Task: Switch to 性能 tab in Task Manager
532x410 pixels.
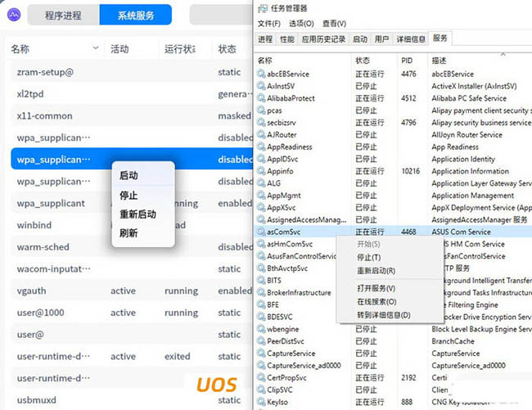Action: tap(287, 39)
